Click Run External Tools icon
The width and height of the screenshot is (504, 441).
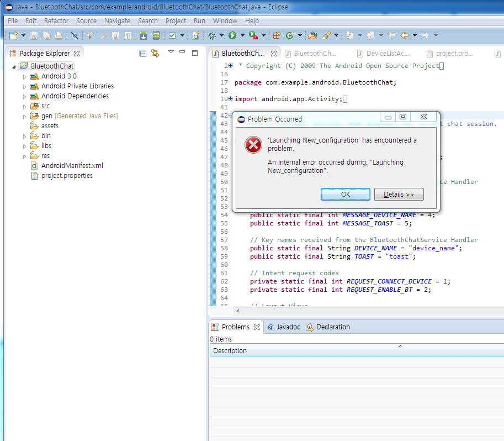253,35
